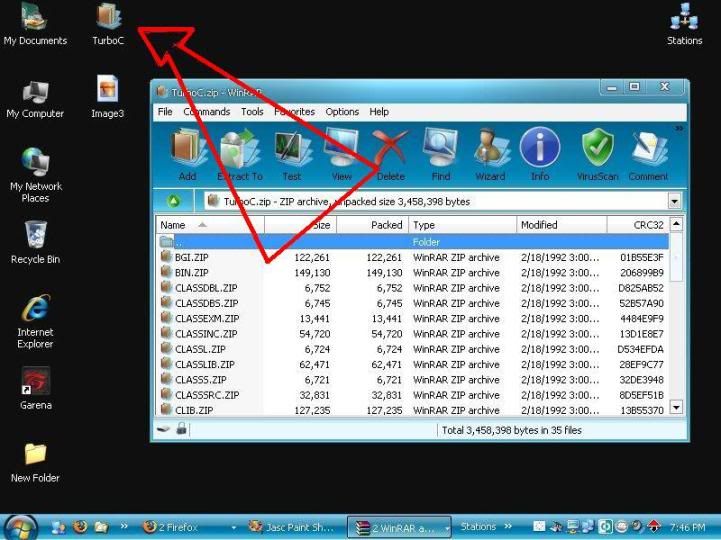Open the Favorites menu
Image resolution: width=721 pixels, height=540 pixels.
pyautogui.click(x=294, y=112)
